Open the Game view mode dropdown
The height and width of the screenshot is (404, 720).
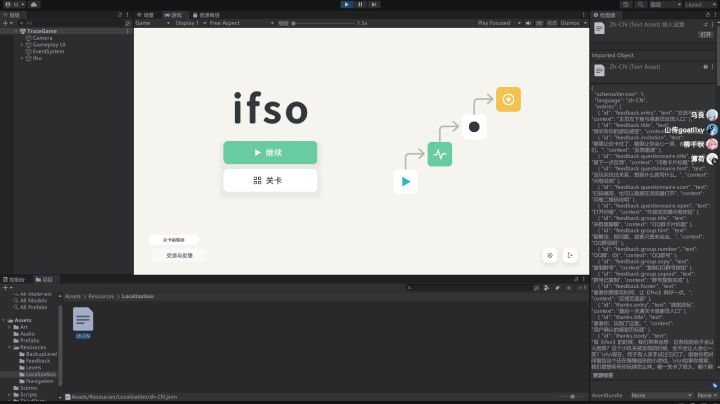click(152, 23)
